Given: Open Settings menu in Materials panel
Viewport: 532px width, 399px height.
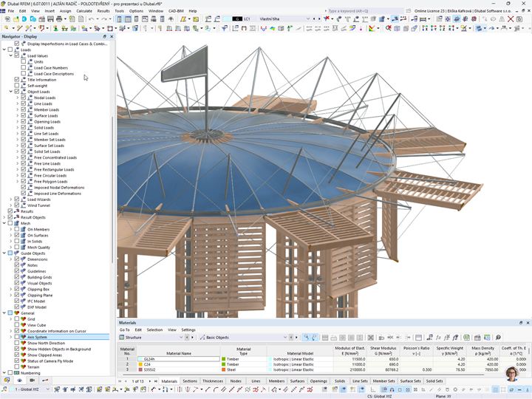Looking at the screenshot, I should tap(188, 330).
